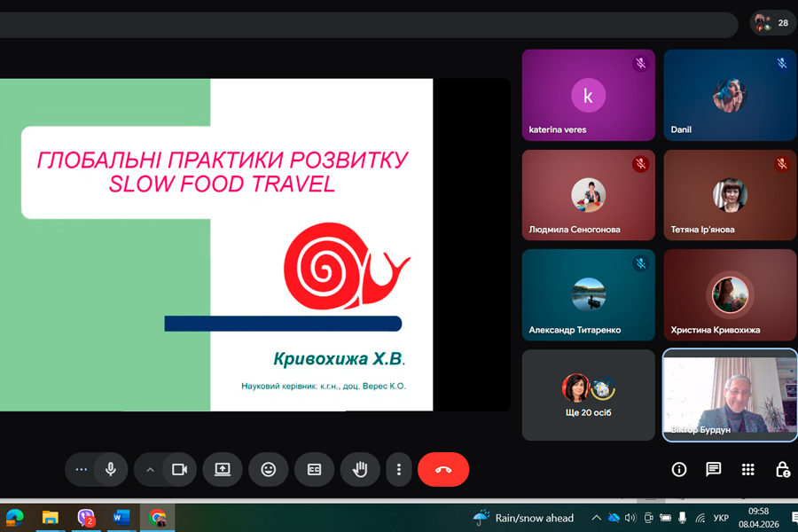The width and height of the screenshot is (798, 532).
Task: Click Тетяна Ір'янова's tile
Action: pyautogui.click(x=730, y=195)
